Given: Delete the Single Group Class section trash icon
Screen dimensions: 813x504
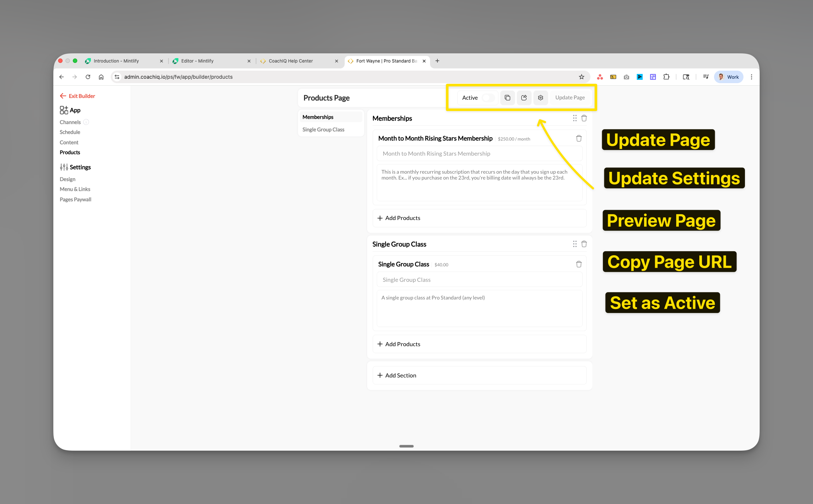Looking at the screenshot, I should pos(584,244).
